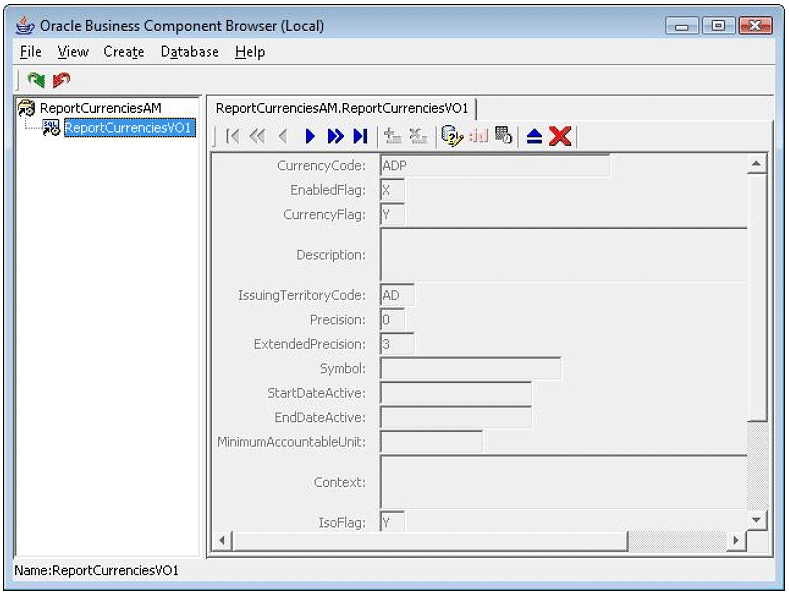Select ReportCurrenciesAM tree node

(x=101, y=108)
